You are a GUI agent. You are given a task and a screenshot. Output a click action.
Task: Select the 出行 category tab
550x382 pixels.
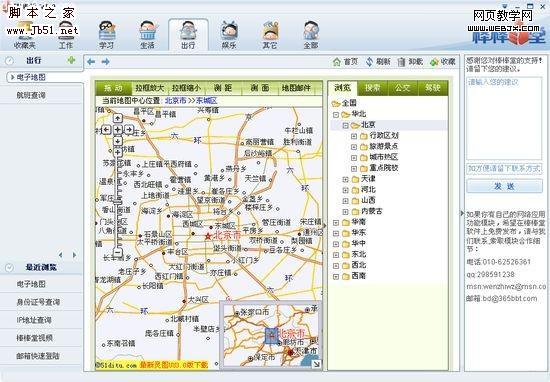coord(188,35)
